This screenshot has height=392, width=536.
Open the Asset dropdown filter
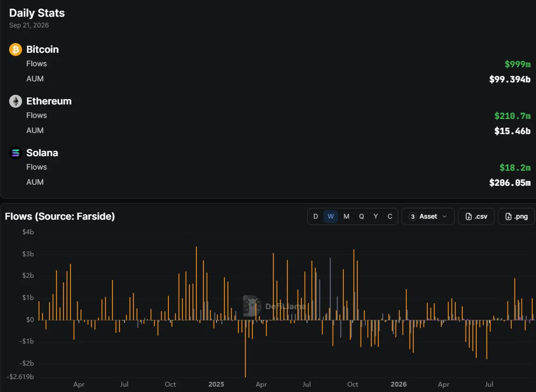pyautogui.click(x=428, y=216)
